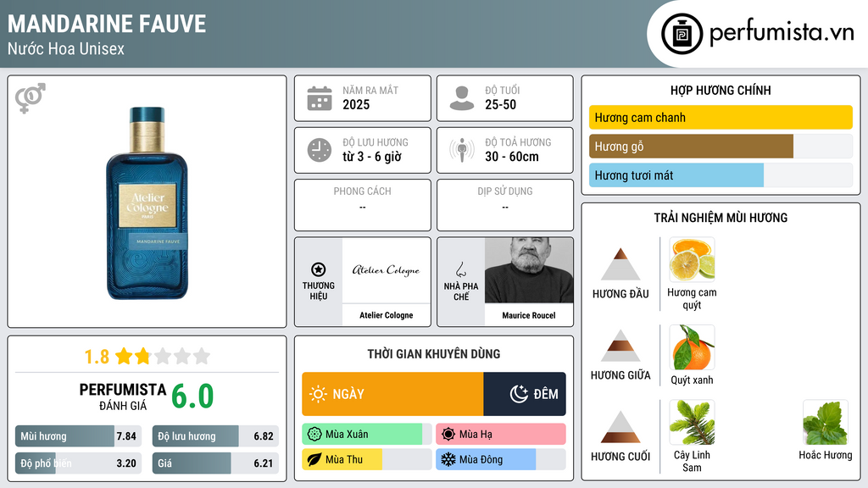This screenshot has height=488, width=868.
Task: Click the unisex gender symbol icon
Action: click(x=31, y=98)
